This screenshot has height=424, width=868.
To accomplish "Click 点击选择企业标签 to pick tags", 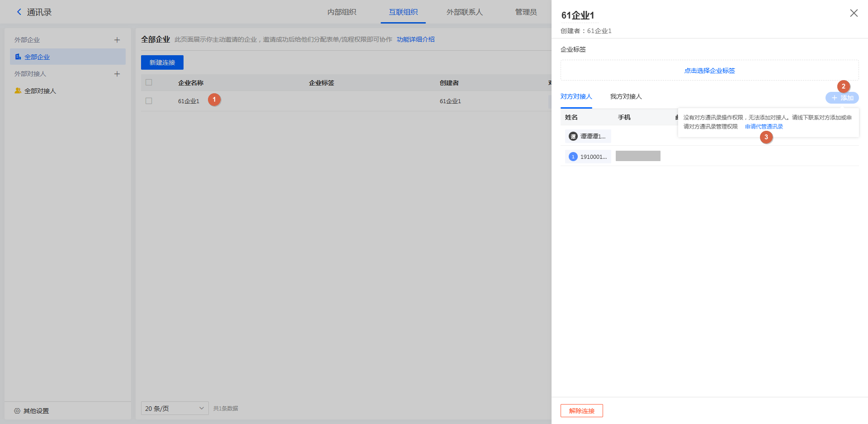I will 709,71.
